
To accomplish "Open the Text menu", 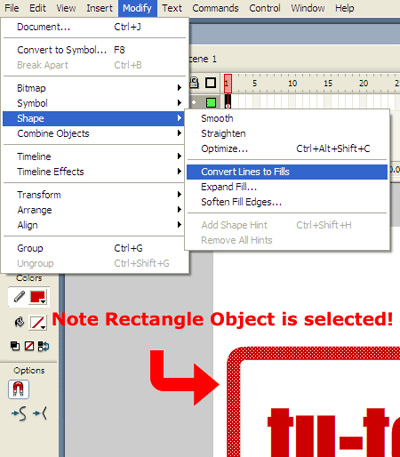I will (x=172, y=8).
